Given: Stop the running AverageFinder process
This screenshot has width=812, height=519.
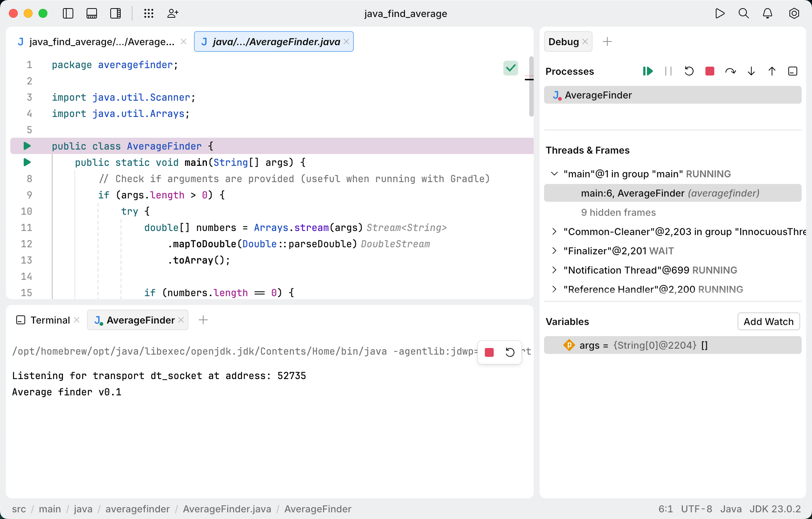Looking at the screenshot, I should coord(709,71).
